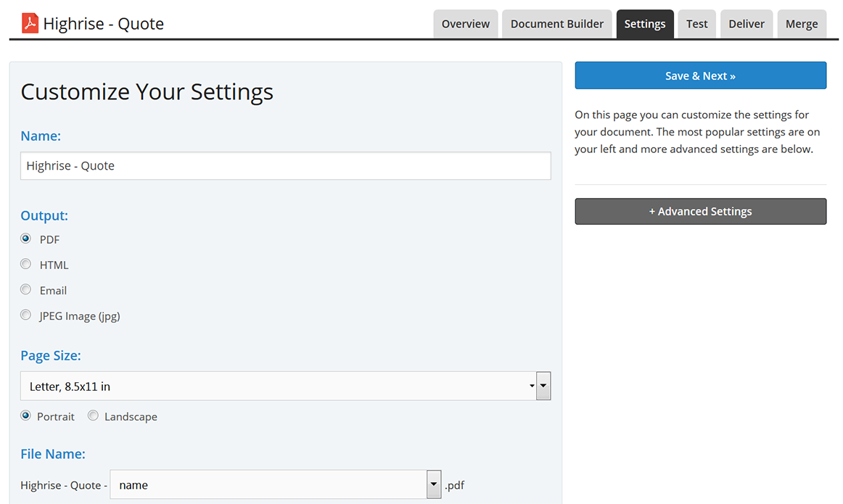
Task: Open the Deliver tab
Action: point(747,24)
